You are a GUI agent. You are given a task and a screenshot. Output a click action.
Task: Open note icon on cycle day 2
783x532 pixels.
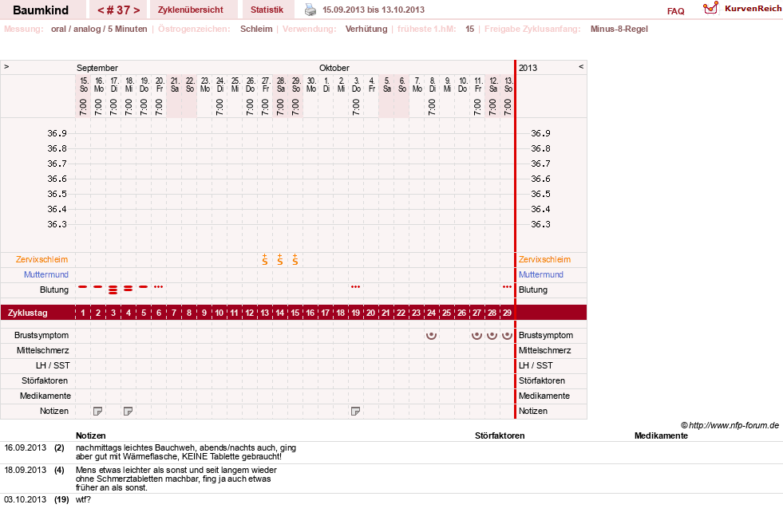tap(98, 412)
